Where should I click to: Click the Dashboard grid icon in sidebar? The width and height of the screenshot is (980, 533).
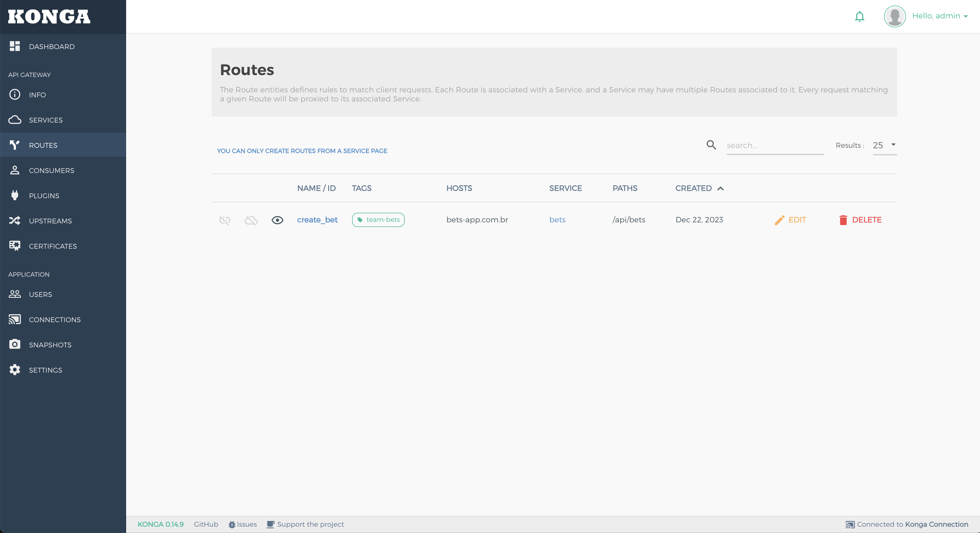[15, 46]
